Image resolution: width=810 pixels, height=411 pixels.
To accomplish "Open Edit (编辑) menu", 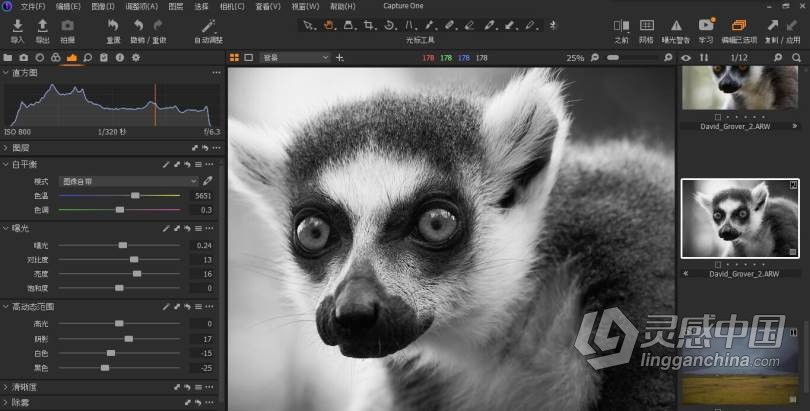I will coord(68,6).
